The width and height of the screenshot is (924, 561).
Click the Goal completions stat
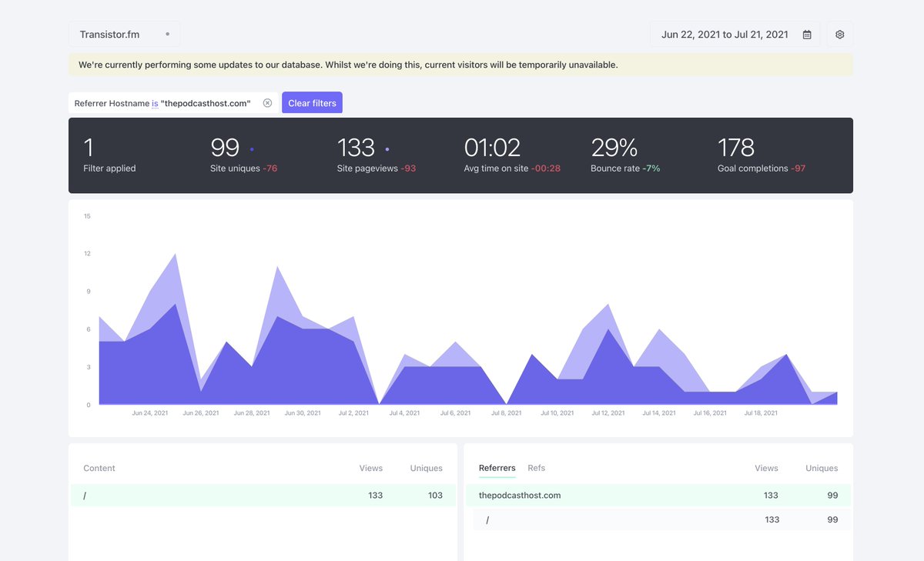click(761, 155)
